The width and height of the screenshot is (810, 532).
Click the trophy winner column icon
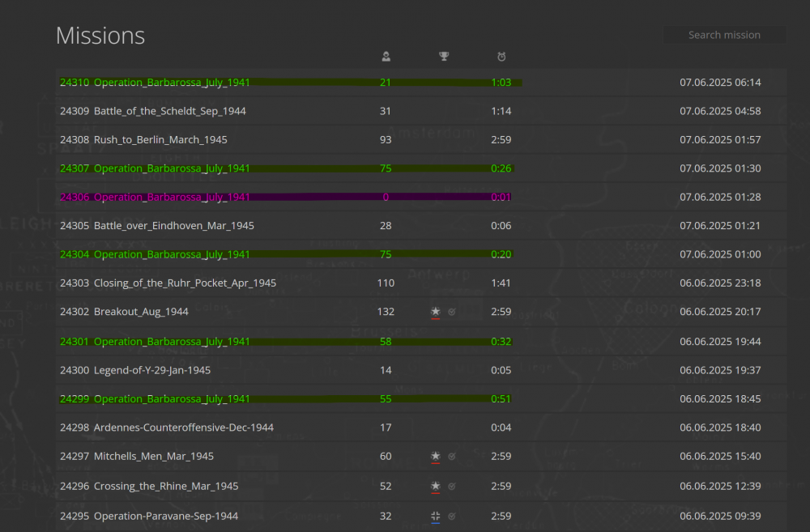coord(444,56)
